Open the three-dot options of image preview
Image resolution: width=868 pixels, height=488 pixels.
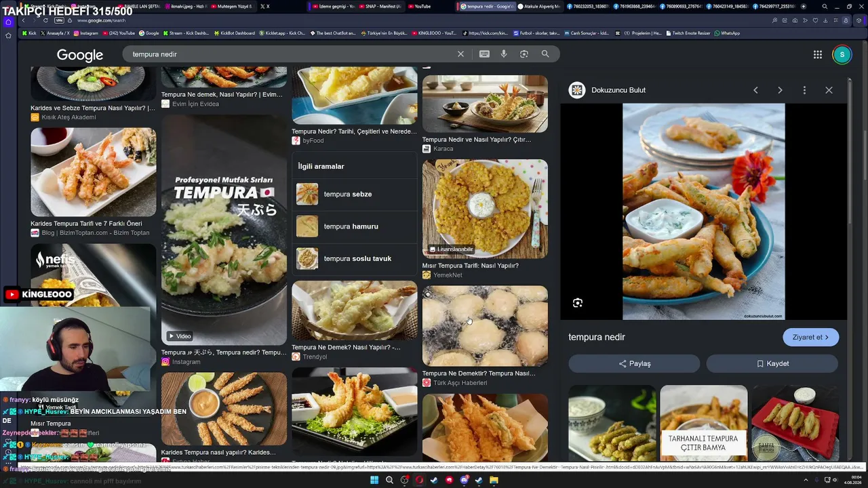tap(804, 90)
